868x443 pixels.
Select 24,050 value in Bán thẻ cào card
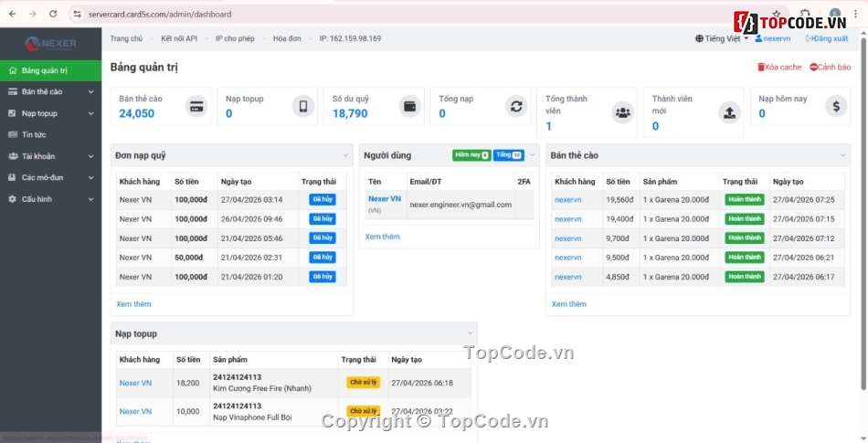coord(137,113)
